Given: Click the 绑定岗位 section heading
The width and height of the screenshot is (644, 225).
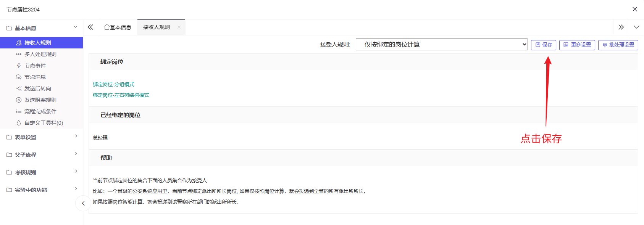Looking at the screenshot, I should (x=112, y=62).
